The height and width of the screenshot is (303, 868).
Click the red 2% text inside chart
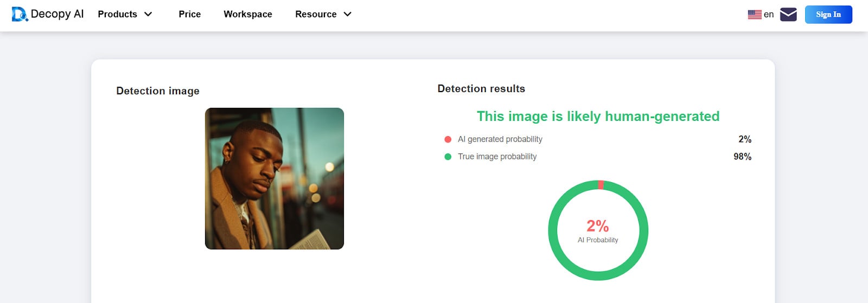(x=597, y=225)
